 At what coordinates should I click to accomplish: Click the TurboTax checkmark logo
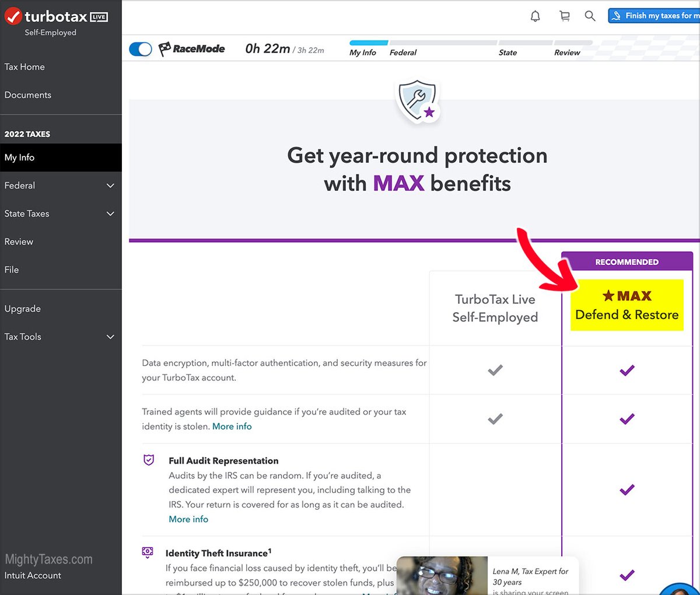pyautogui.click(x=13, y=16)
